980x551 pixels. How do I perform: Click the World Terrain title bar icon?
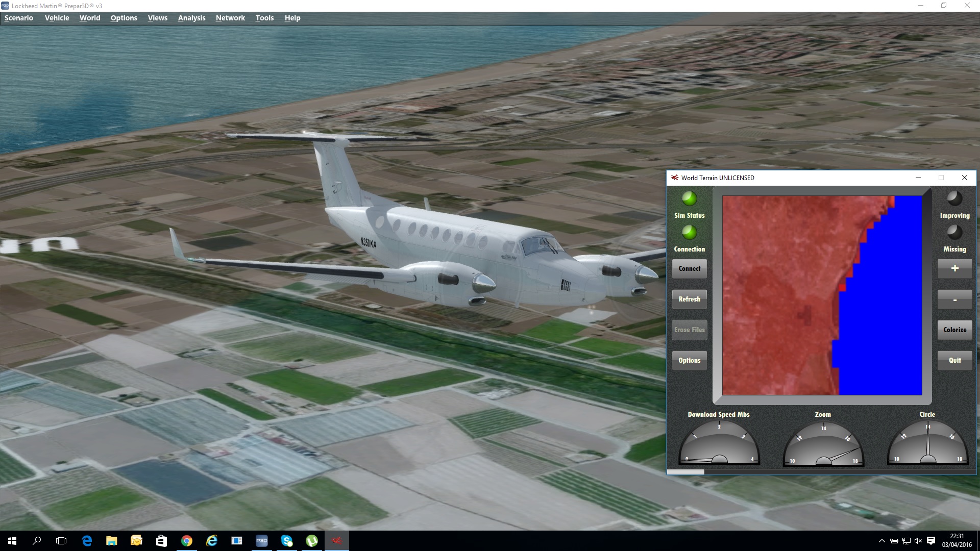675,178
